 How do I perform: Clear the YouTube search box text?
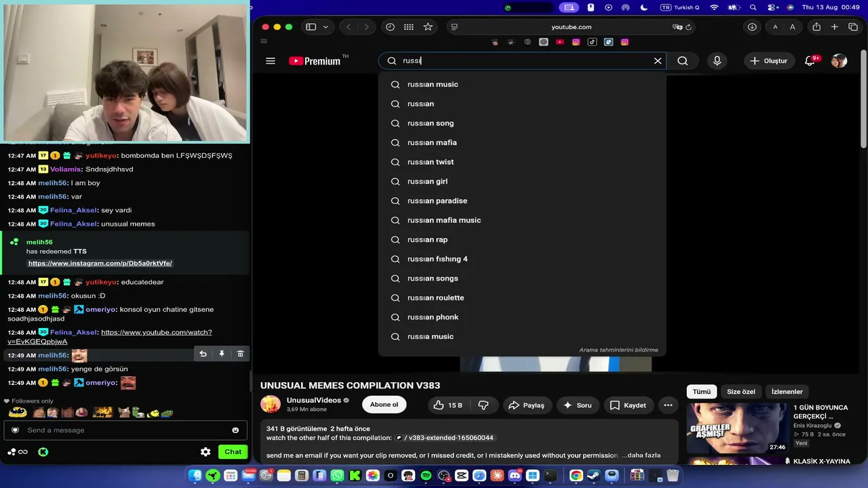click(658, 61)
